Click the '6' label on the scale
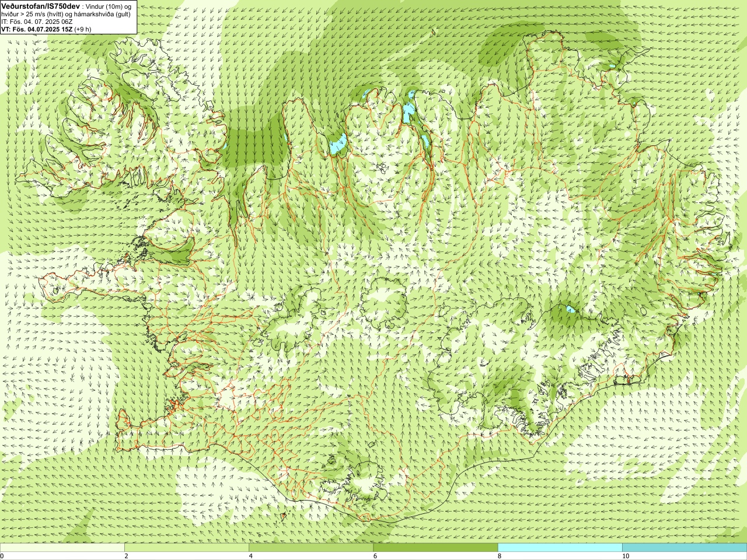This screenshot has width=747, height=560. (x=375, y=556)
